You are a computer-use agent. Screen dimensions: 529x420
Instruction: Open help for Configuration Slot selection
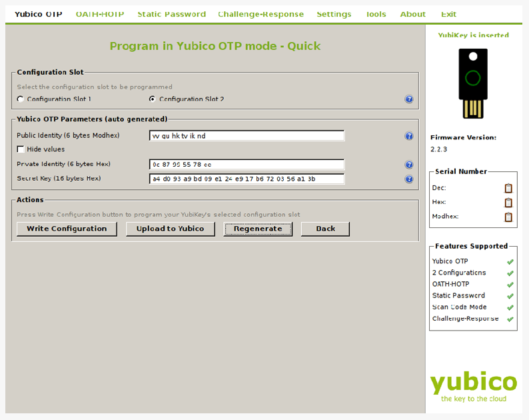click(409, 99)
